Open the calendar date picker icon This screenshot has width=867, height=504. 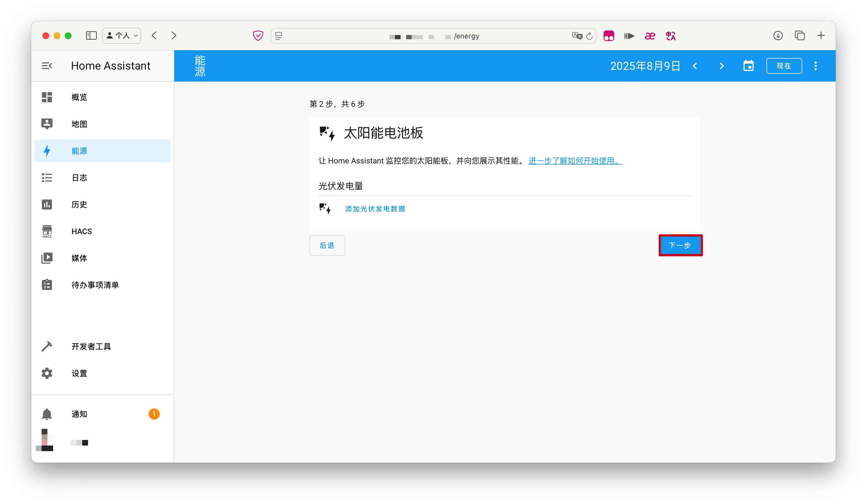click(x=748, y=66)
